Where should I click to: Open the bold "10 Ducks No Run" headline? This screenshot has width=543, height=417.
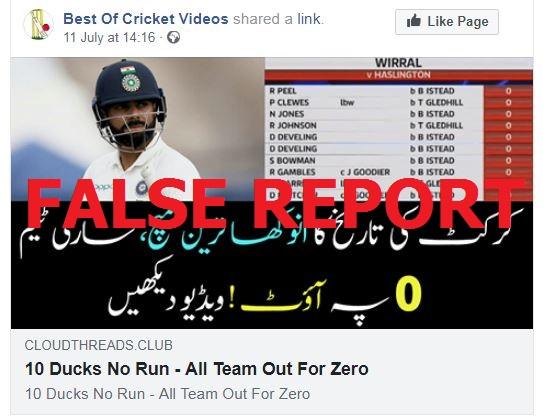tap(196, 369)
